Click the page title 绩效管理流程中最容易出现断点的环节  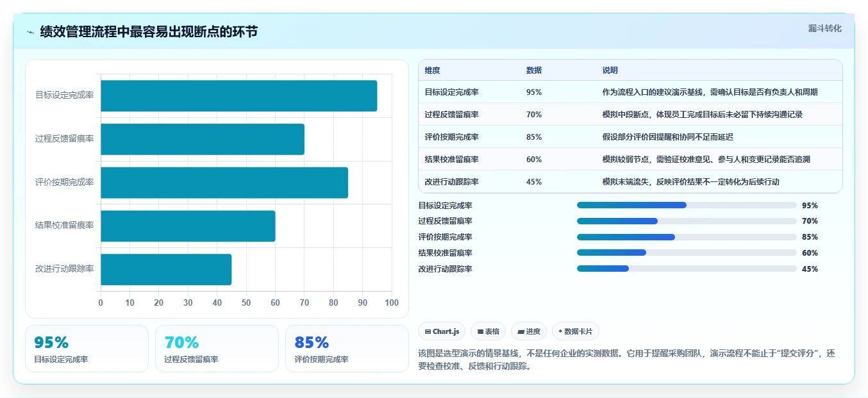click(x=149, y=32)
